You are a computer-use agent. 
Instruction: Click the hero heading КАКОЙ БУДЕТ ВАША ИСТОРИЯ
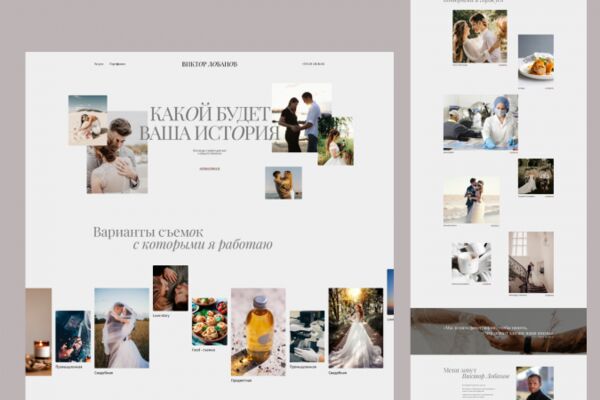(209, 124)
